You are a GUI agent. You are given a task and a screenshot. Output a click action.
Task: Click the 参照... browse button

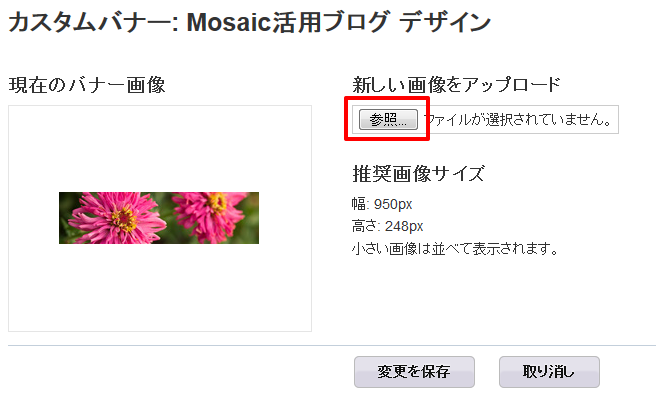pyautogui.click(x=388, y=120)
